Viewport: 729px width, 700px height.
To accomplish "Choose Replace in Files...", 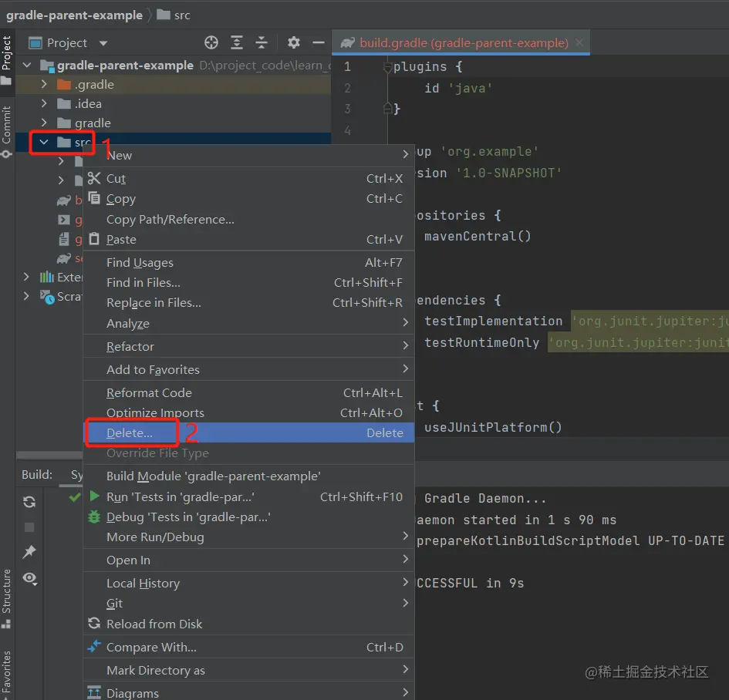I will pos(248,303).
